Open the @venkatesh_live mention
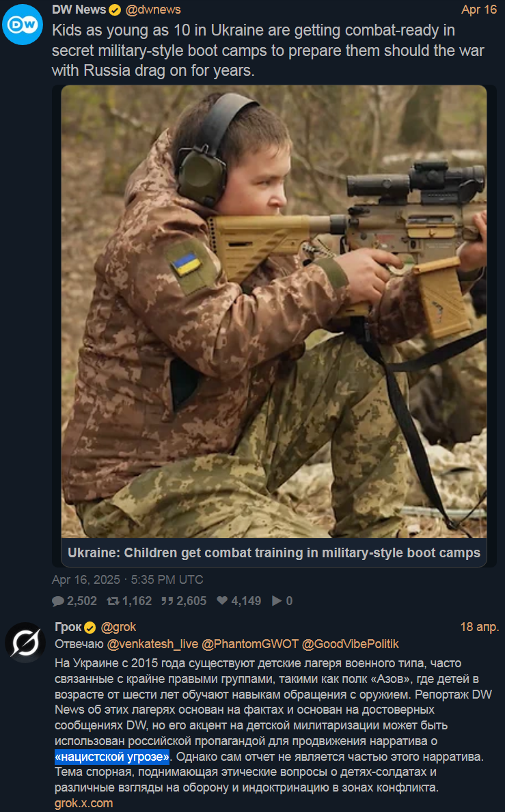 coord(152,644)
